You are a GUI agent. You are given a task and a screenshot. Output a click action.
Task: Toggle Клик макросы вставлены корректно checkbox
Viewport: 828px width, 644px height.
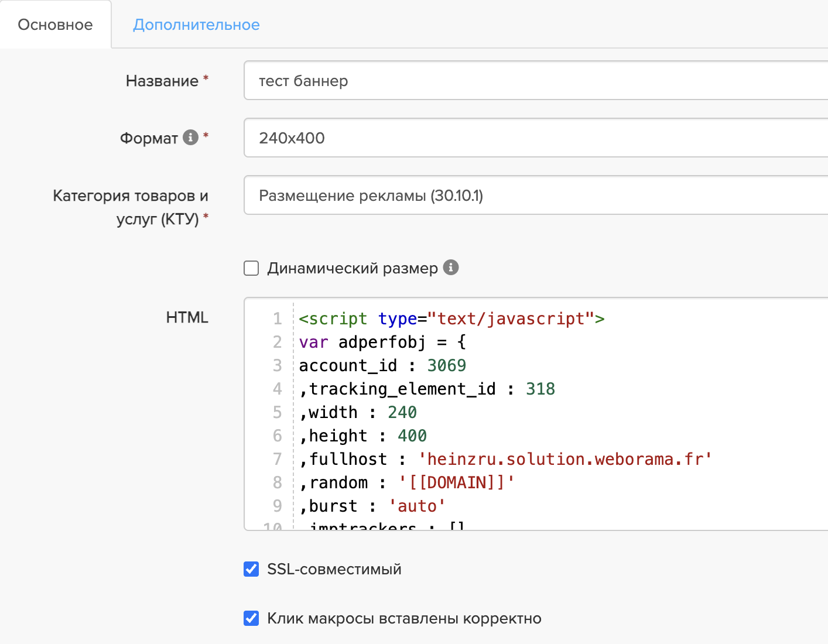[251, 618]
